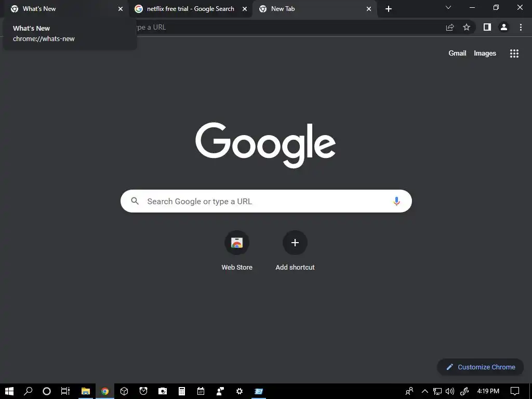
Task: Open Task View on taskbar
Action: click(x=65, y=391)
